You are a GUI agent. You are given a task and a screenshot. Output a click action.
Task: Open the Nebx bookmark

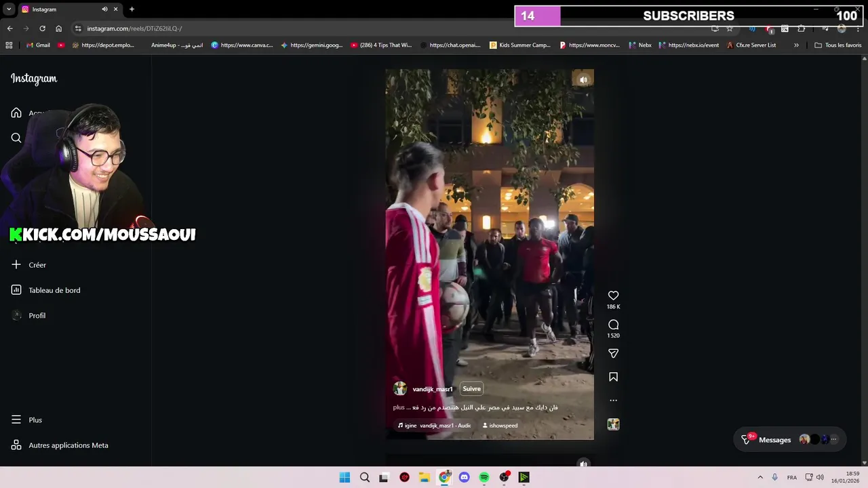(x=639, y=45)
